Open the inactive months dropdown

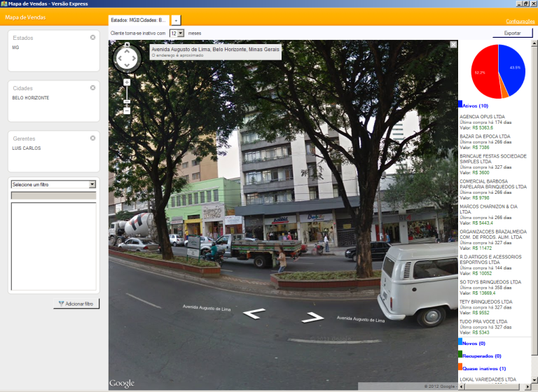click(181, 34)
